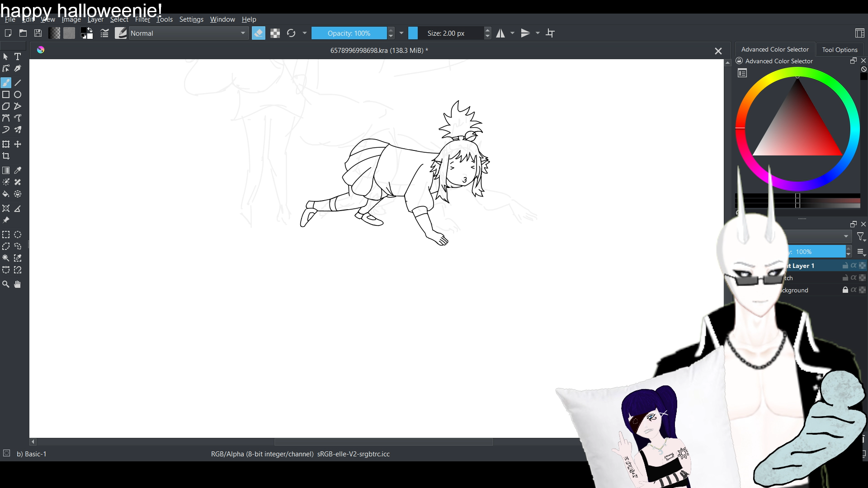Select the Move tool
Image resolution: width=868 pixels, height=488 pixels.
18,144
